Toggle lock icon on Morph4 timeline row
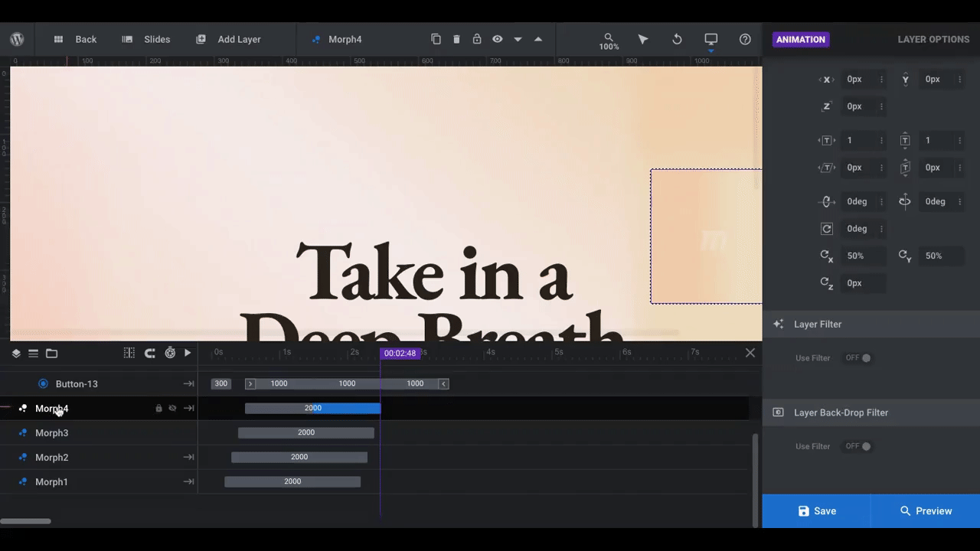The width and height of the screenshot is (980, 551). (159, 409)
